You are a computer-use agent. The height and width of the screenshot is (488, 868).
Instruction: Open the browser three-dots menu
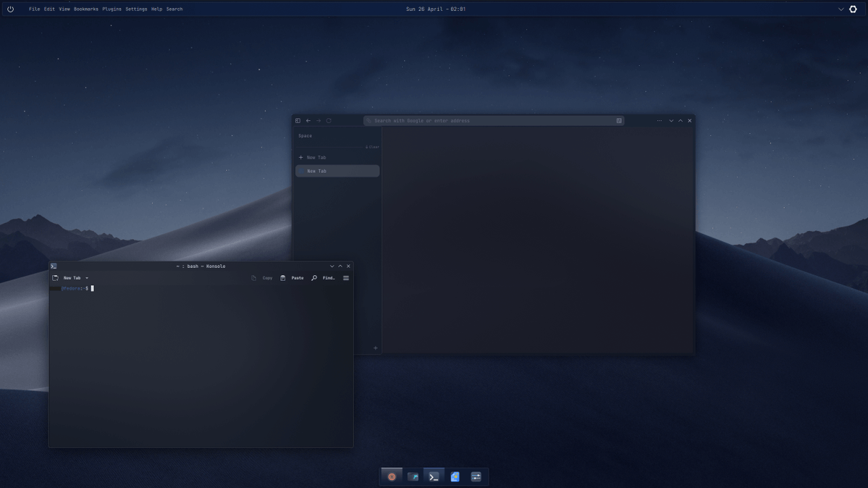(x=660, y=121)
